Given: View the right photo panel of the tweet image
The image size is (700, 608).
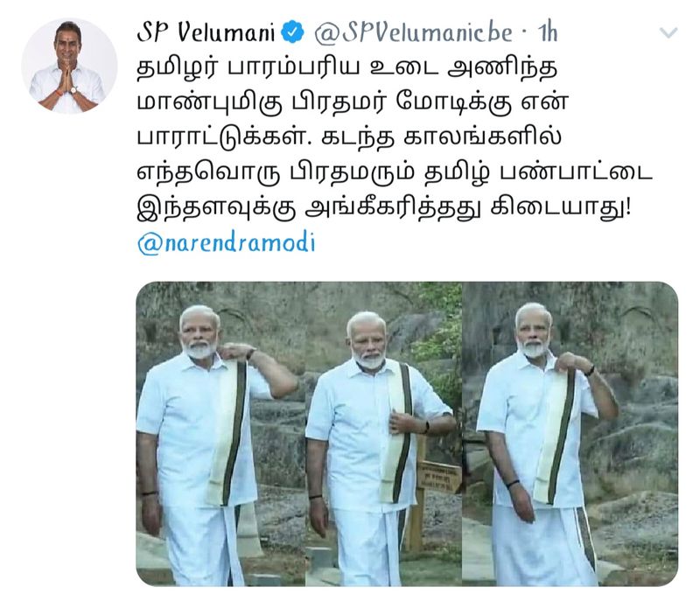Looking at the screenshot, I should pyautogui.click(x=570, y=433).
